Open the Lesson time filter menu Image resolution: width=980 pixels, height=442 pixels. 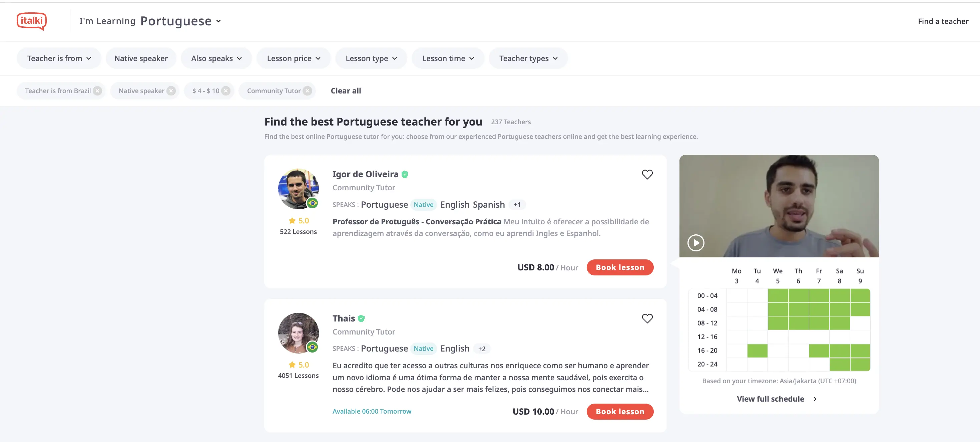coord(448,58)
